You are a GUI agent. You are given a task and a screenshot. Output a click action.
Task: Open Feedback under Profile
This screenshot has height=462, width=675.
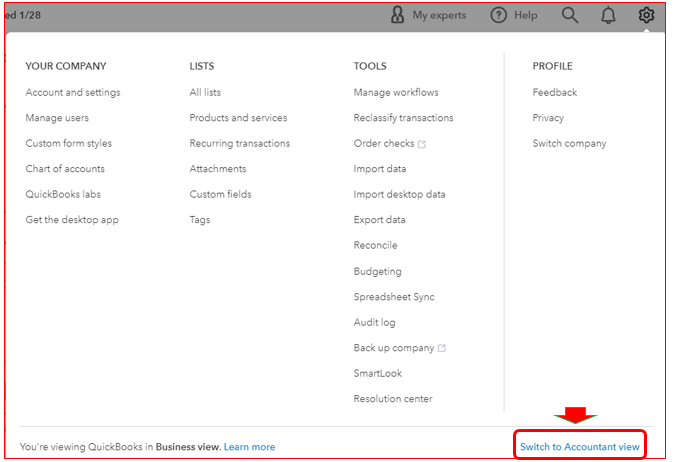click(x=554, y=93)
